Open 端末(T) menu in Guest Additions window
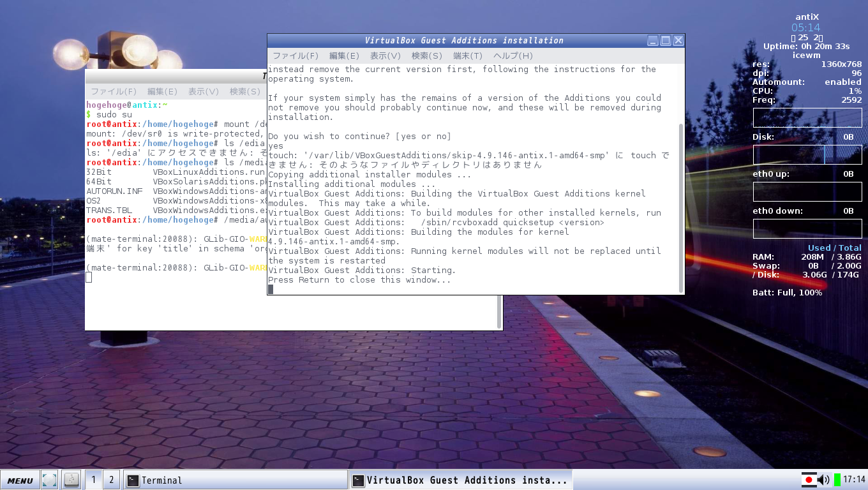 468,56
